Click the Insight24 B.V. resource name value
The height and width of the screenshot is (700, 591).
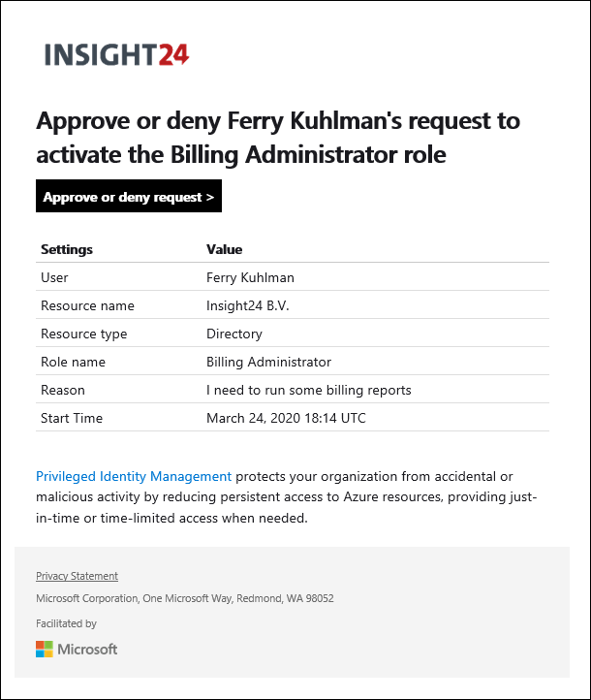tap(248, 305)
